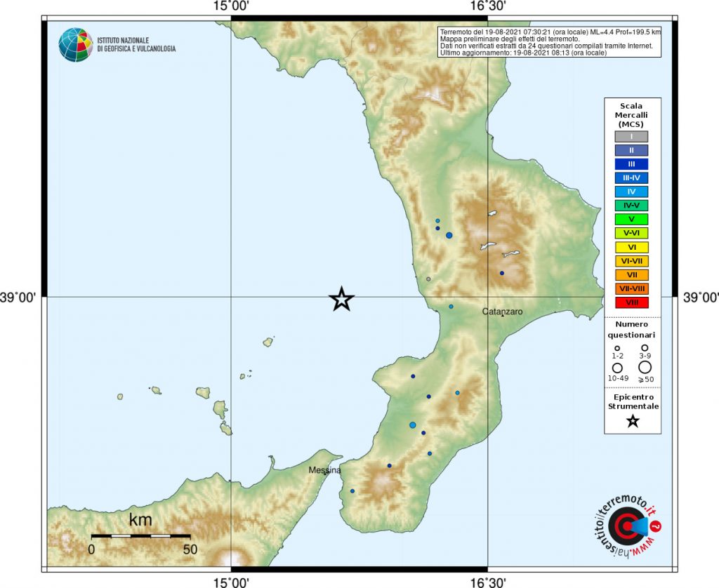Viewport: 719px width, 588px height.
Task: Select the III-IV legend swatch
Action: 631,178
